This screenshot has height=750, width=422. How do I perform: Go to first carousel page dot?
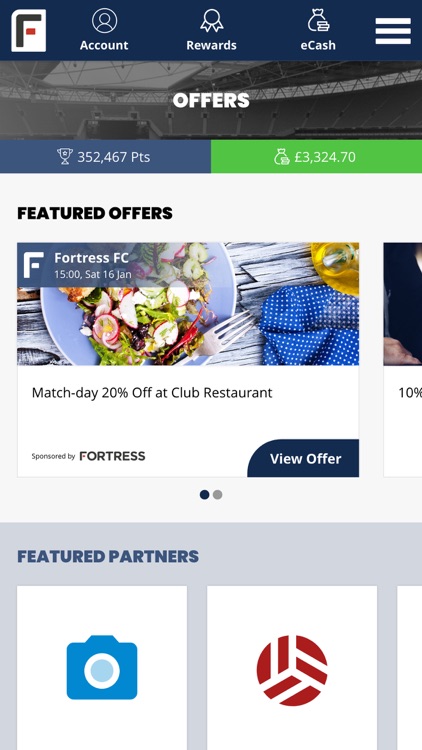pos(204,495)
